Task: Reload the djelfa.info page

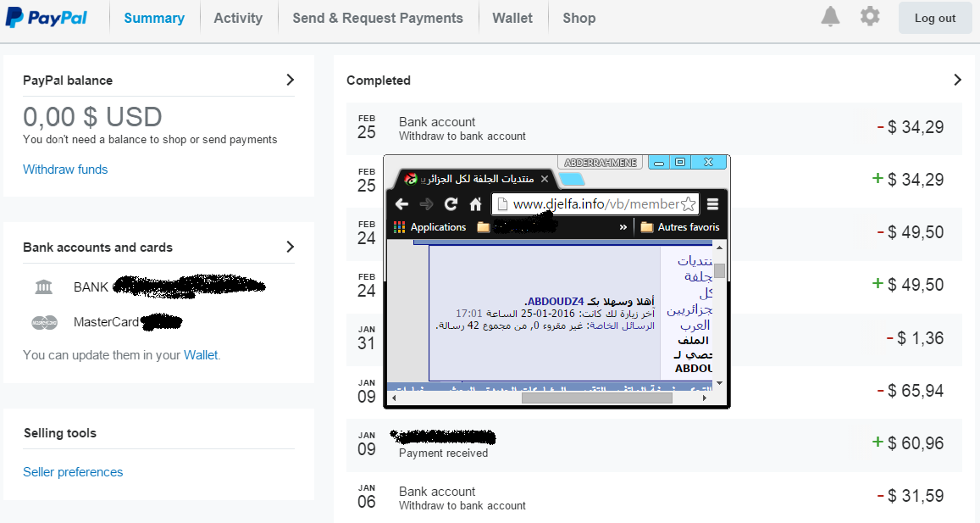Action: (x=451, y=204)
